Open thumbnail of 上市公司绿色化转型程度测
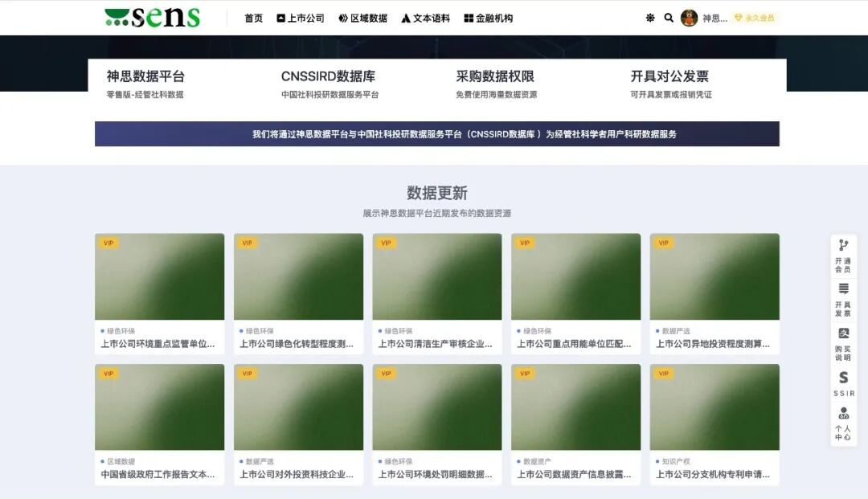 point(298,276)
